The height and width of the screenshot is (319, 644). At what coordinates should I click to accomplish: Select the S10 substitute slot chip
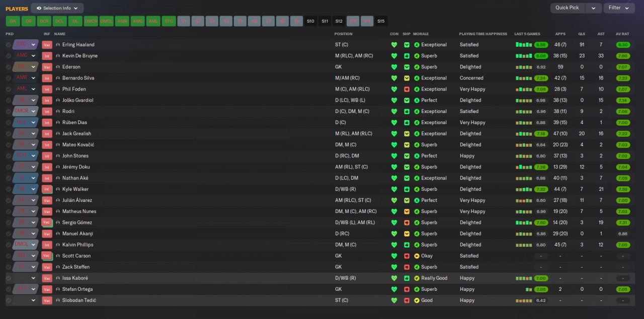[x=310, y=21]
